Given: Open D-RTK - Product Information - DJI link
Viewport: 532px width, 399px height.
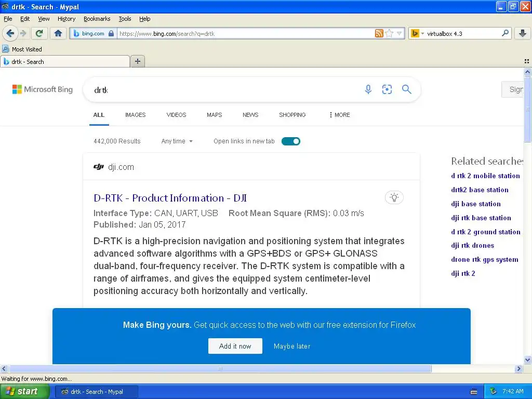Looking at the screenshot, I should tap(170, 198).
